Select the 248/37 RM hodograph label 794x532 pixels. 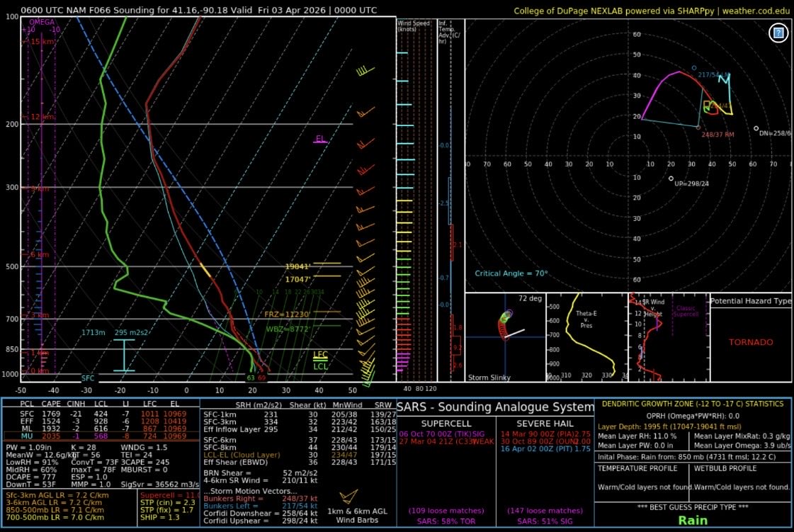[x=718, y=135]
